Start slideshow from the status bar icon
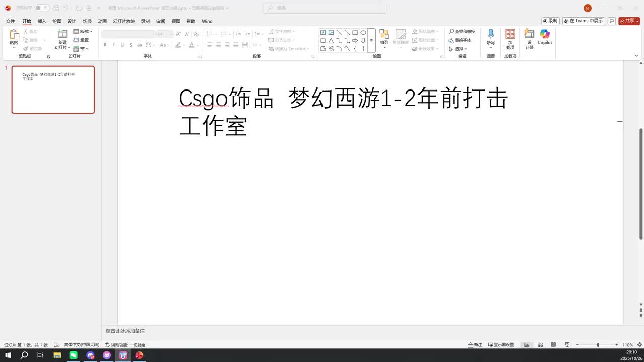 click(567, 345)
